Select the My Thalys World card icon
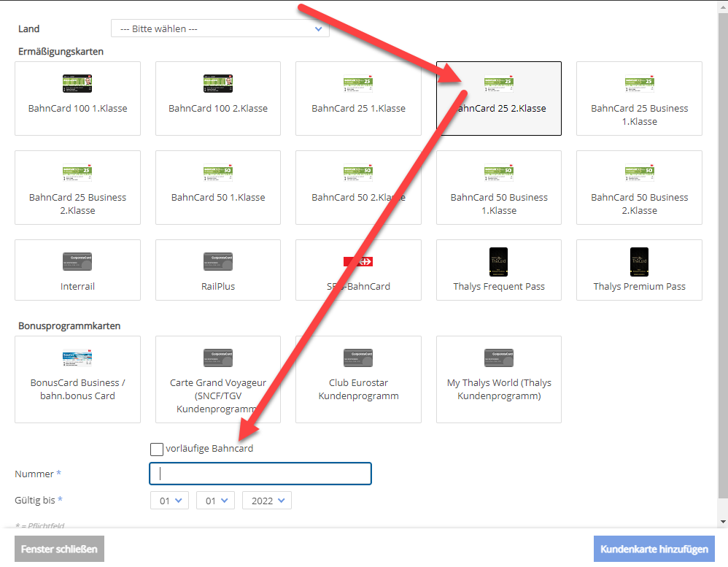 pyautogui.click(x=499, y=358)
